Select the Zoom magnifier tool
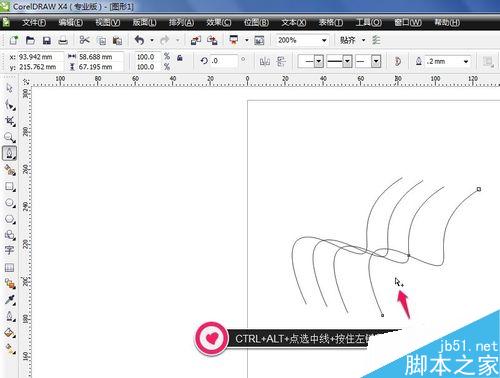This screenshot has height=378, width=500. pyautogui.click(x=9, y=137)
